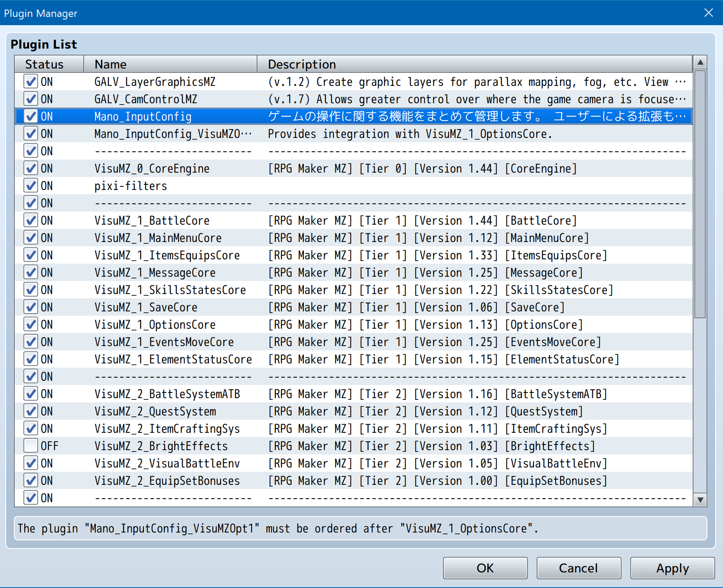
Task: Click the description ending in [BattleSystemATB]
Action: [437, 394]
